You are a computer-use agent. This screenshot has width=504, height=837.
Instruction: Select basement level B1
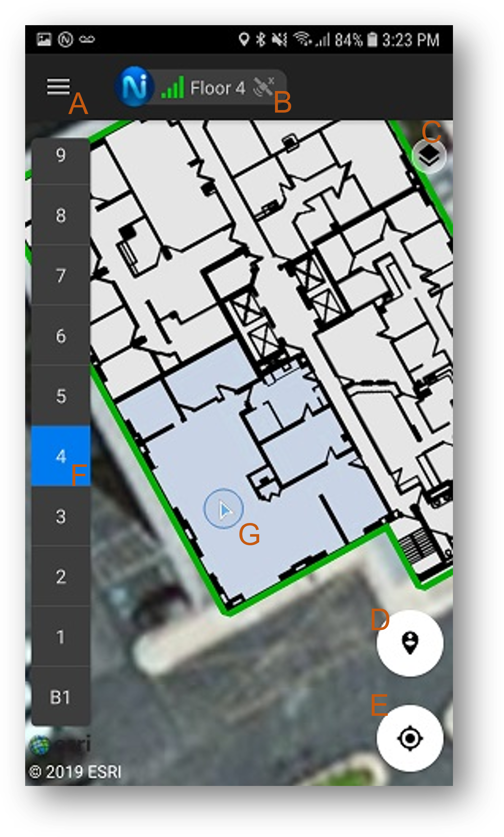pos(61,697)
